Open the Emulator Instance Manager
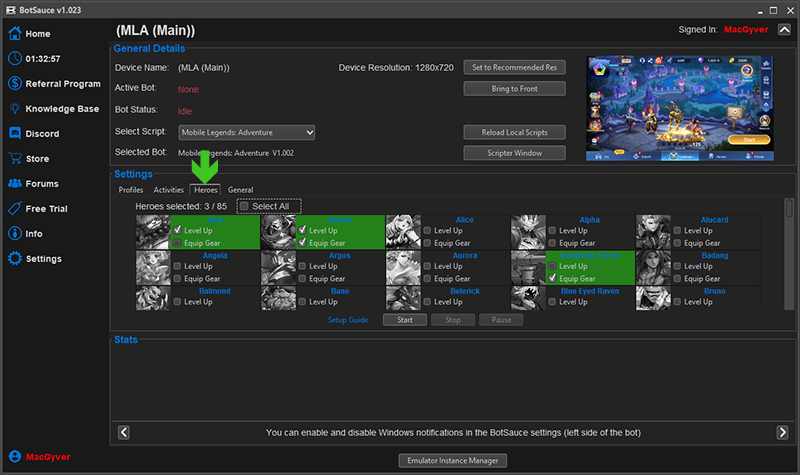800x475 pixels. (453, 460)
